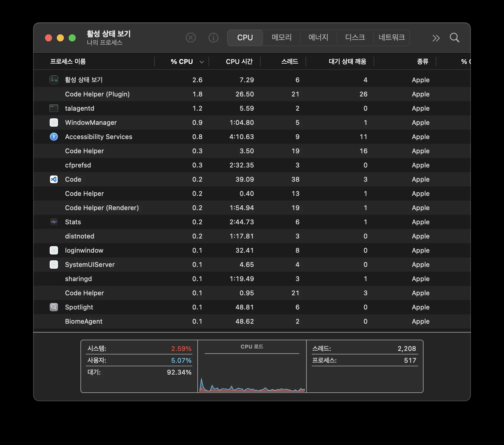Open the search magnifier icon

(455, 38)
